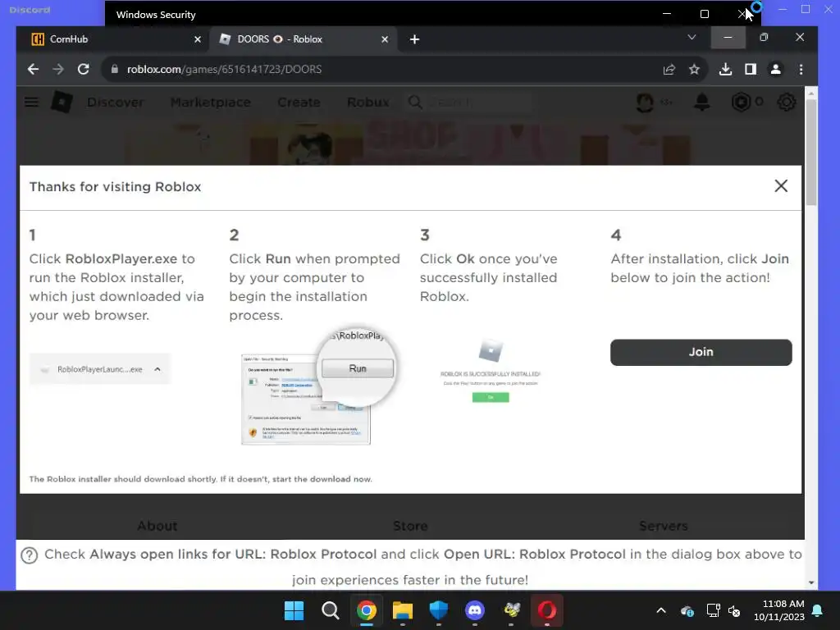
Task: Open the Windows Start menu
Action: tap(294, 610)
